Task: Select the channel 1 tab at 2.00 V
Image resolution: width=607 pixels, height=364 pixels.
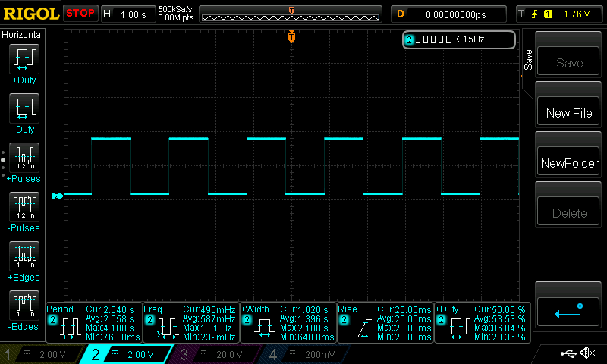Action: point(42,354)
